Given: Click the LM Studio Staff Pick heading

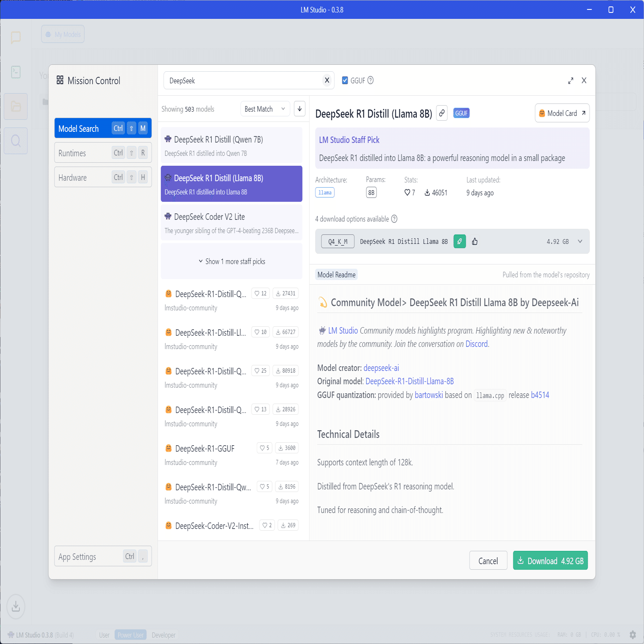Looking at the screenshot, I should (x=349, y=140).
